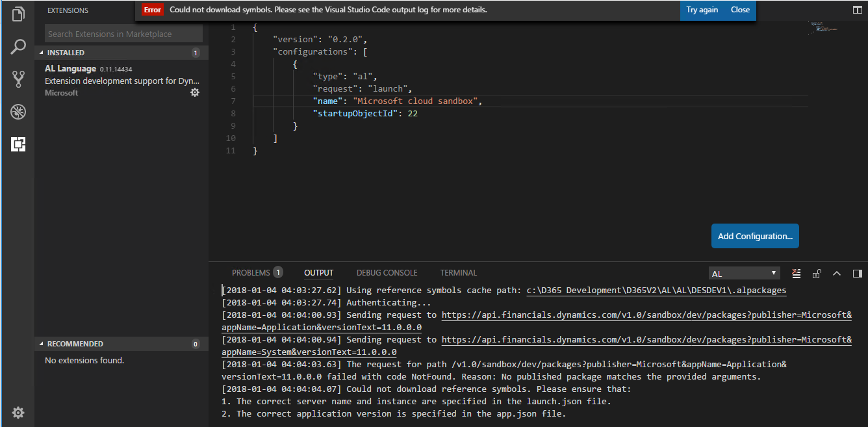Clear the Output panel content
The width and height of the screenshot is (868, 427).
(x=796, y=273)
